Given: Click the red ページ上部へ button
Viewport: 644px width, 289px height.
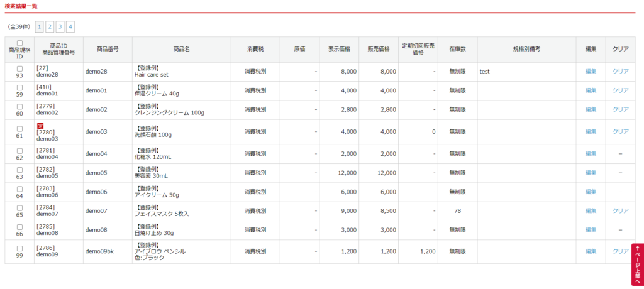Looking at the screenshot, I should click(637, 264).
